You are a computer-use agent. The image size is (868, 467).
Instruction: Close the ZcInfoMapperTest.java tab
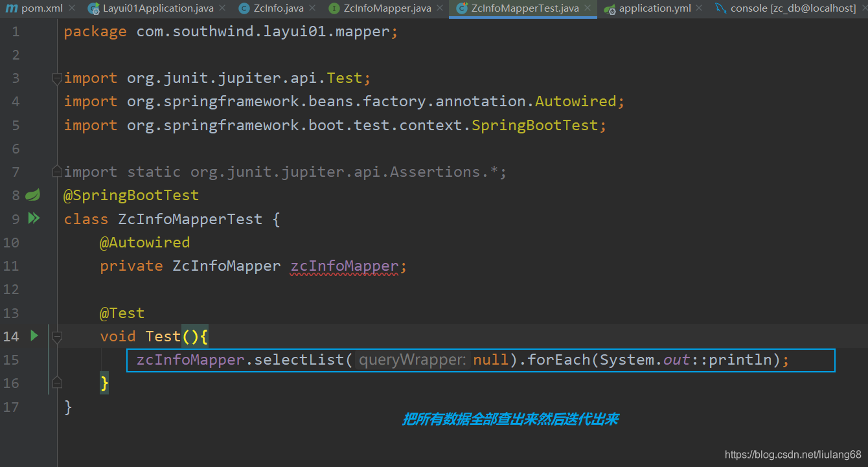(x=588, y=8)
